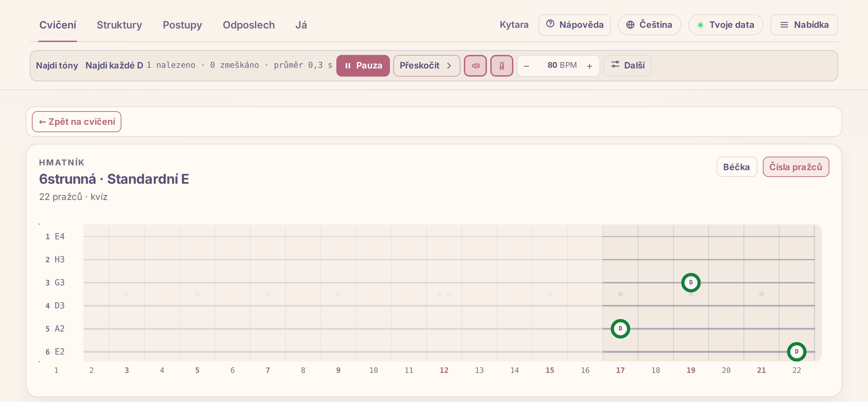Toggle the sound speaker icon button
This screenshot has width=868, height=402.
(x=475, y=66)
